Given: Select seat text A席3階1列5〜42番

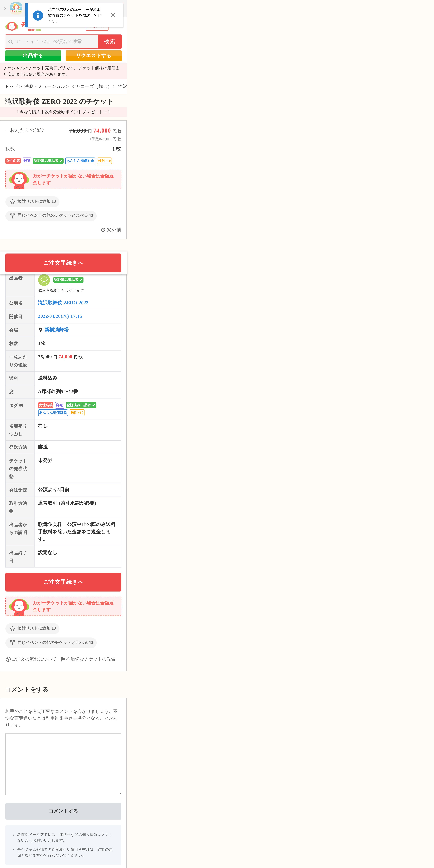Looking at the screenshot, I should 58,392.
